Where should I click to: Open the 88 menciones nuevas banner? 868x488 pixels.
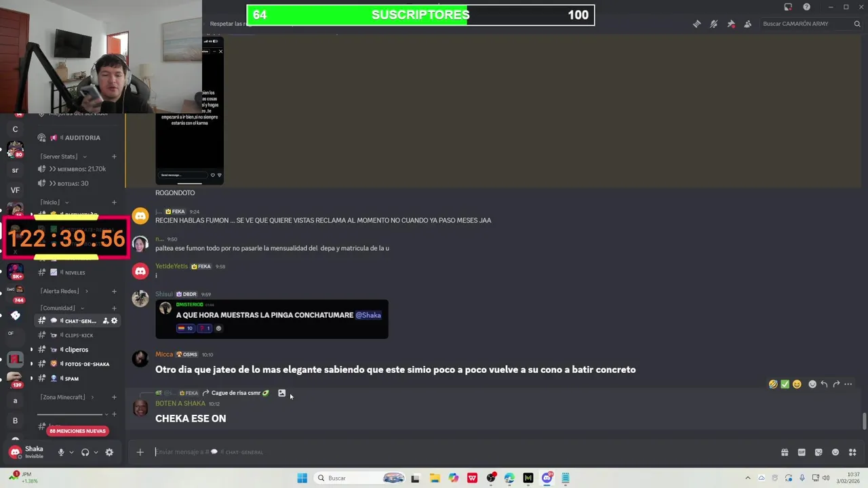click(77, 431)
